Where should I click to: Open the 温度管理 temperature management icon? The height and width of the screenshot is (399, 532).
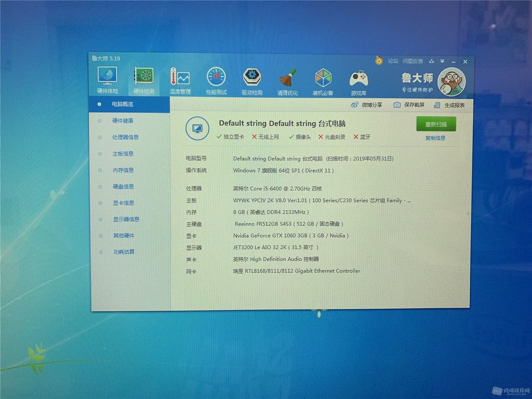click(180, 81)
